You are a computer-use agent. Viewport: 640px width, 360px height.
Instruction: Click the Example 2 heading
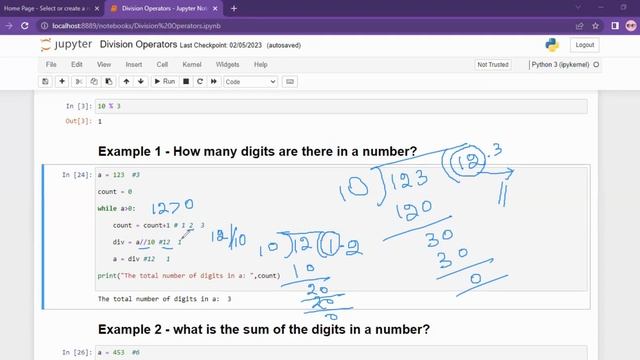point(264,329)
